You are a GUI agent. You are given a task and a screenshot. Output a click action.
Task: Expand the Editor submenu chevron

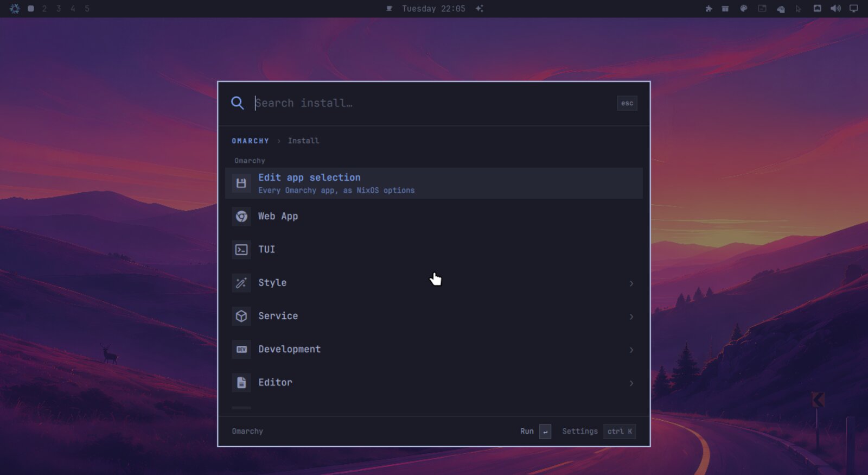(x=631, y=383)
